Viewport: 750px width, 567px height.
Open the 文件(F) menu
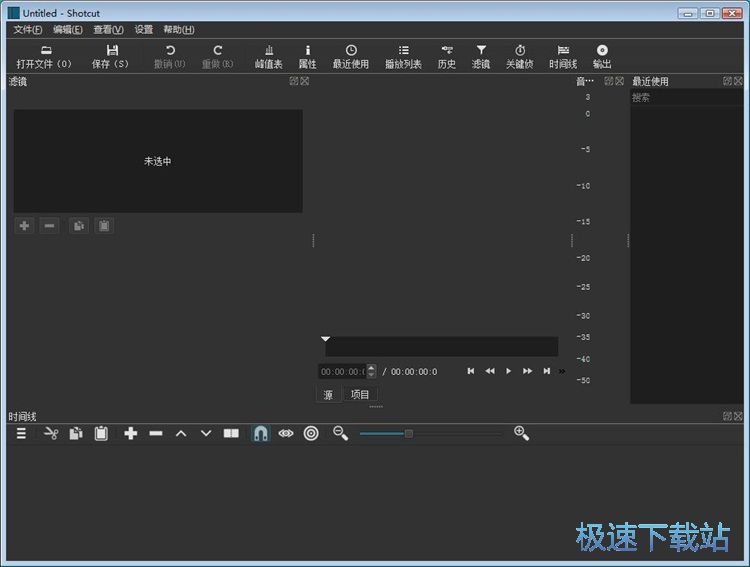pyautogui.click(x=28, y=30)
